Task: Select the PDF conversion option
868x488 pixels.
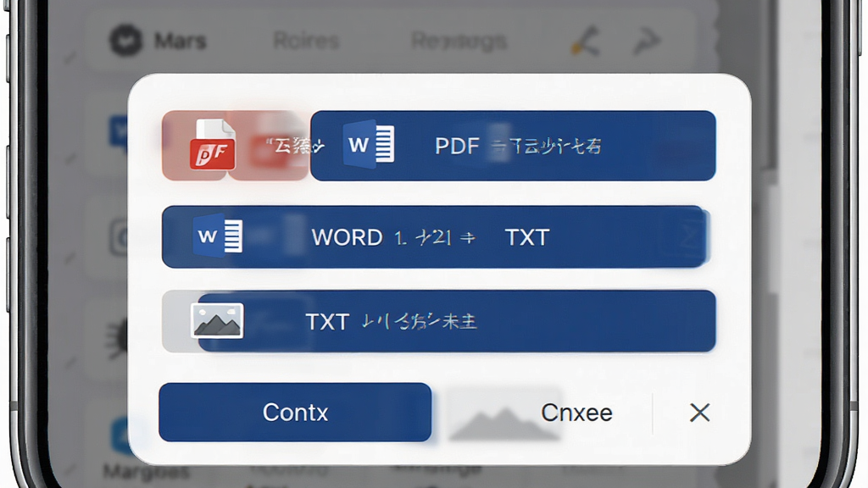Action: point(513,146)
